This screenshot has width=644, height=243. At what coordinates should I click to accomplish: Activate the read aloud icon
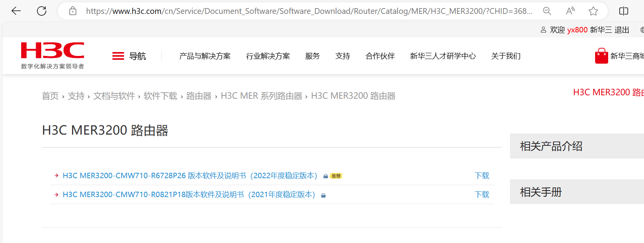(570, 11)
